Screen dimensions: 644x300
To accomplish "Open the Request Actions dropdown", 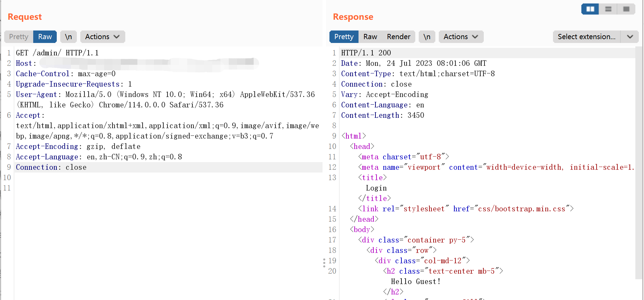I will pos(102,37).
